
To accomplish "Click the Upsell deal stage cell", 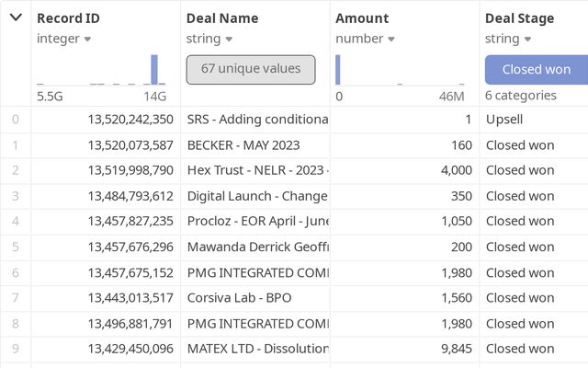I will click(x=504, y=120).
